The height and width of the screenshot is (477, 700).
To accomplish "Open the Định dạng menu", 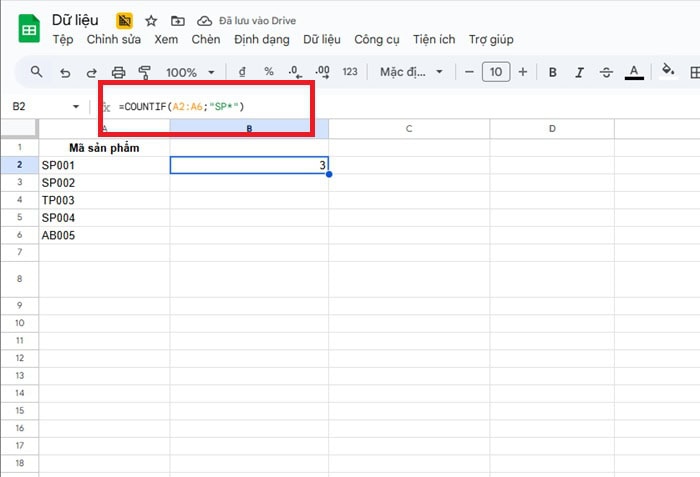I will pos(261,40).
